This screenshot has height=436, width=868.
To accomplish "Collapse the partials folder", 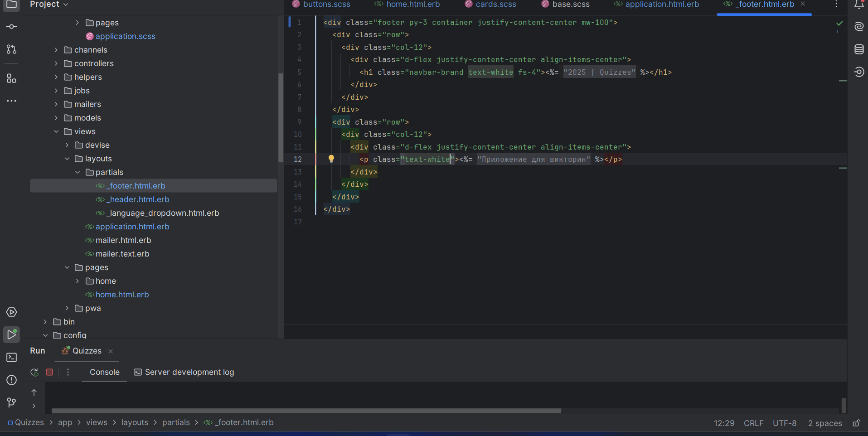I will [x=78, y=172].
